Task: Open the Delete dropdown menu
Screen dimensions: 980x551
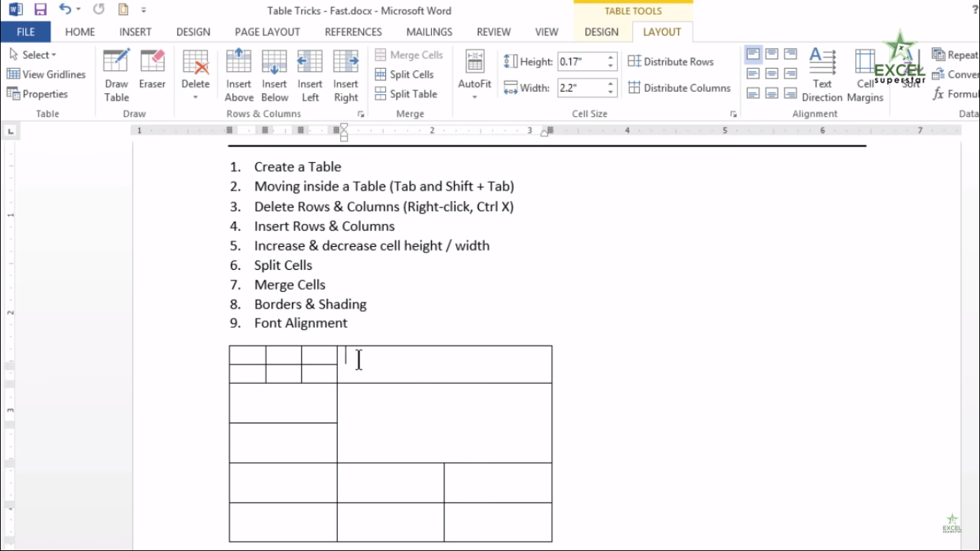Action: pos(195,75)
